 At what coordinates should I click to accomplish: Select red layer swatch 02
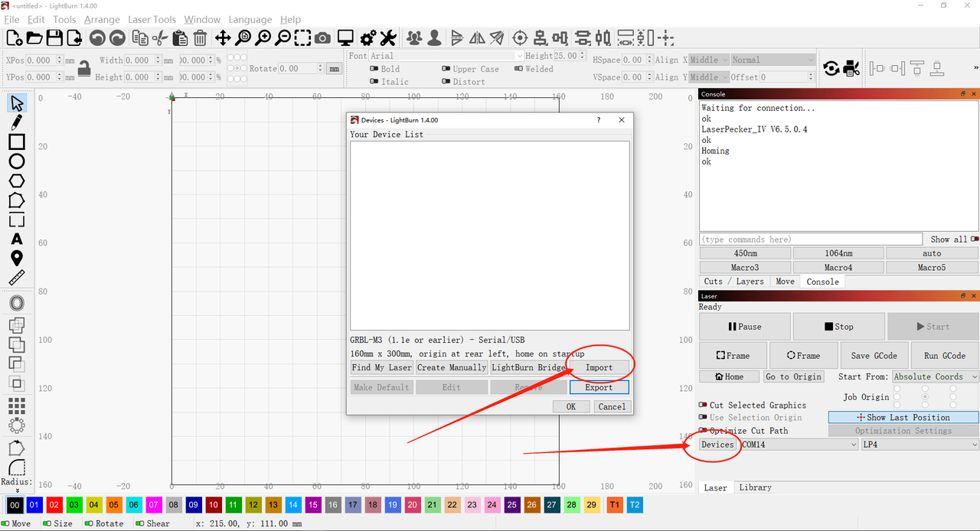[x=54, y=505]
